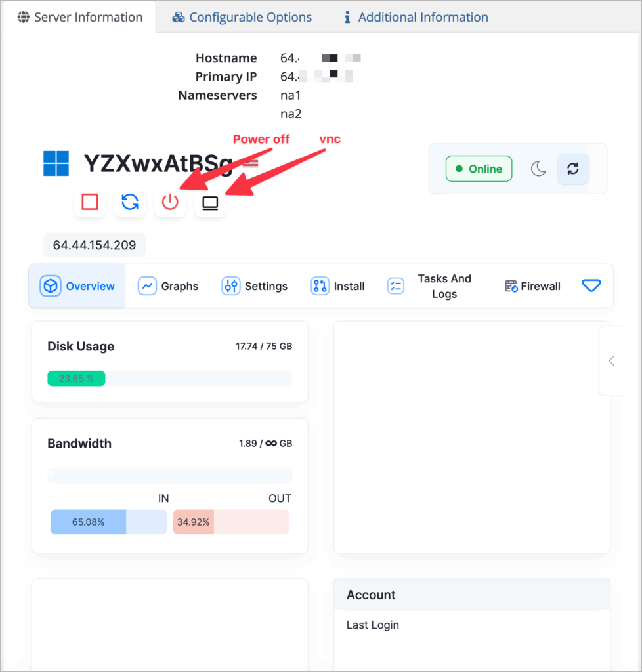
Task: Click the blue restart server icon
Action: [x=130, y=201]
